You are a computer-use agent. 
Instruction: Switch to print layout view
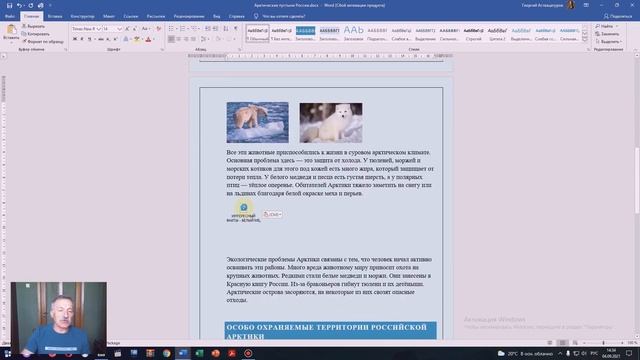click(x=562, y=343)
